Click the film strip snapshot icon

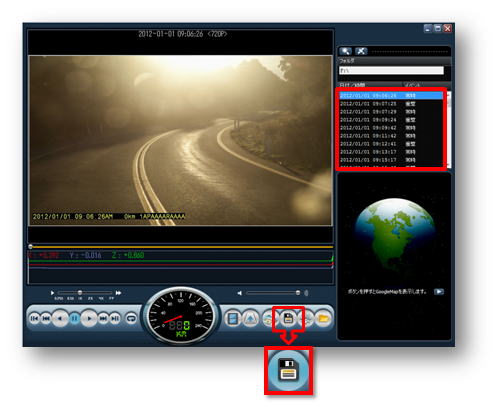pos(233,319)
